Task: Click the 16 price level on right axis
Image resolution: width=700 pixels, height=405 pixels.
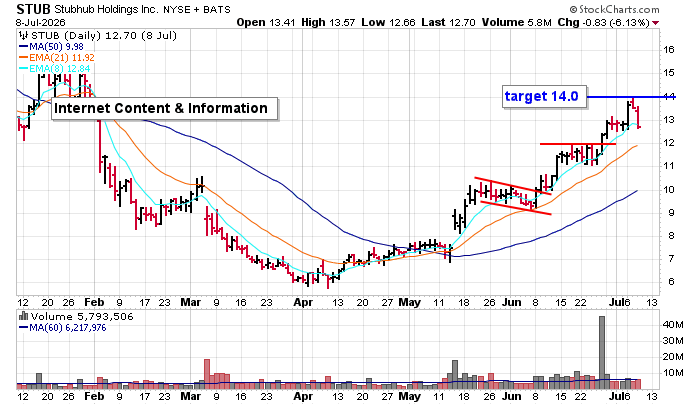Action: pyautogui.click(x=668, y=50)
